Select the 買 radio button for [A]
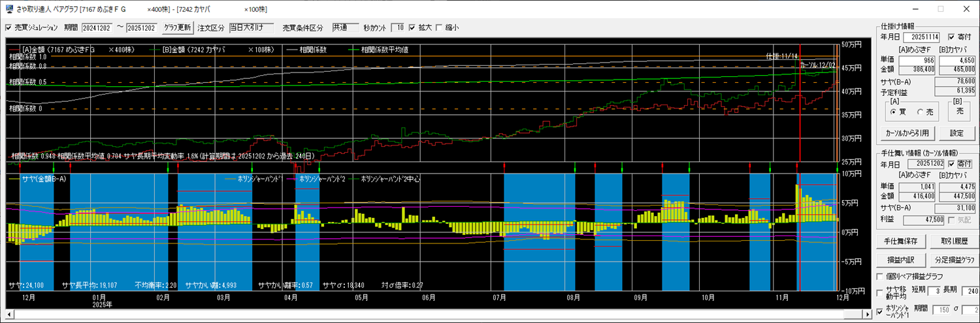The height and width of the screenshot is (323, 980). [x=893, y=112]
